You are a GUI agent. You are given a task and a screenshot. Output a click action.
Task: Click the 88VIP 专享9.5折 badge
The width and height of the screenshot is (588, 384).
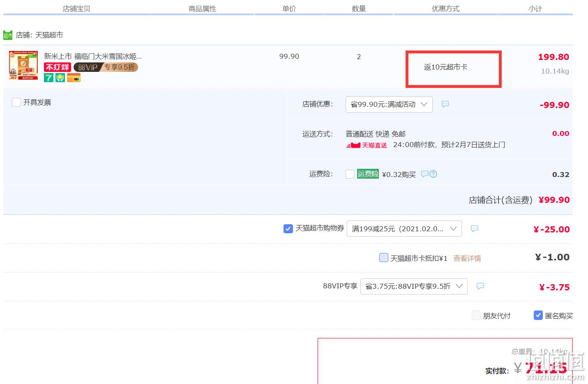tap(106, 67)
